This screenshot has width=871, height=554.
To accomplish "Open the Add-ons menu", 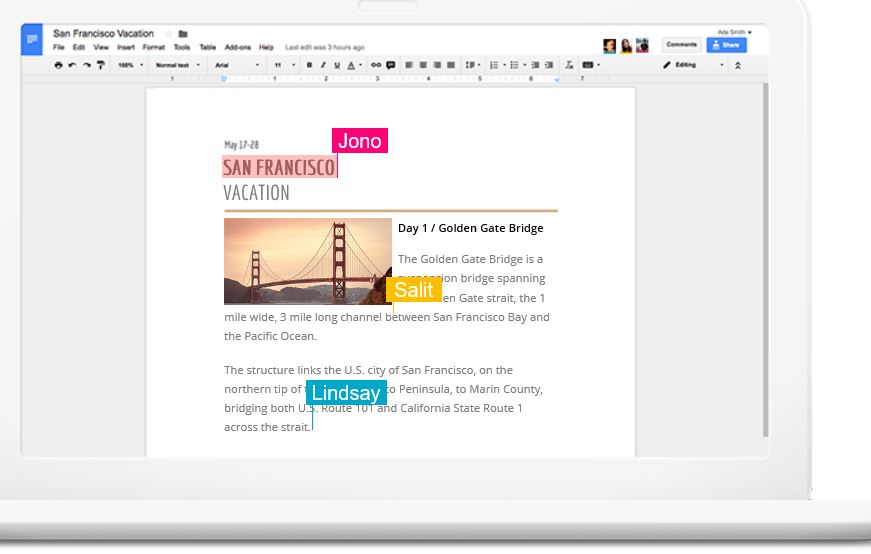I will 238,47.
